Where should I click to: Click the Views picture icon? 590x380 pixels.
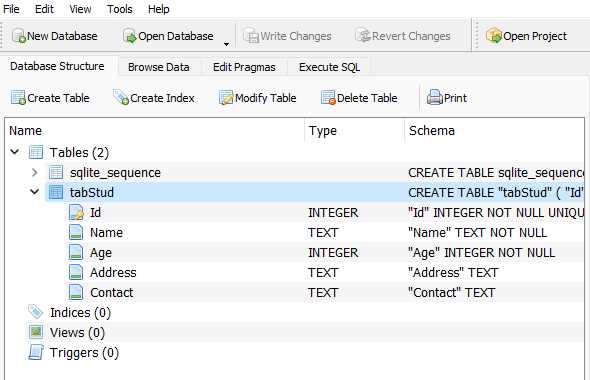[x=36, y=332]
